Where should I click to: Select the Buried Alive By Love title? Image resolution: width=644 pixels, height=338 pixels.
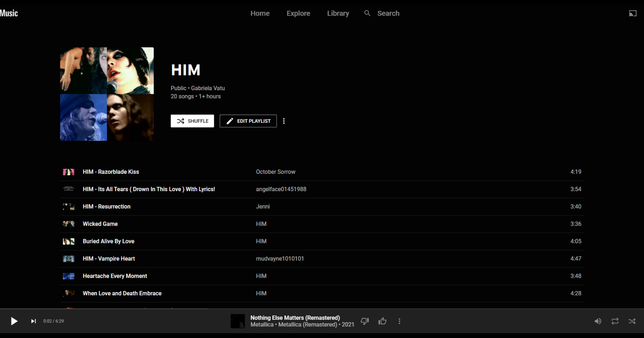[109, 241]
